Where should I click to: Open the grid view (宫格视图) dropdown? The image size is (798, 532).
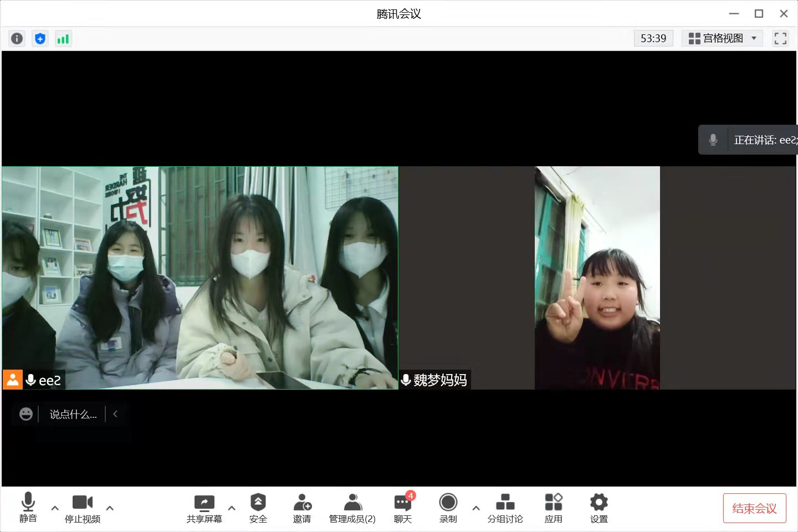click(722, 38)
